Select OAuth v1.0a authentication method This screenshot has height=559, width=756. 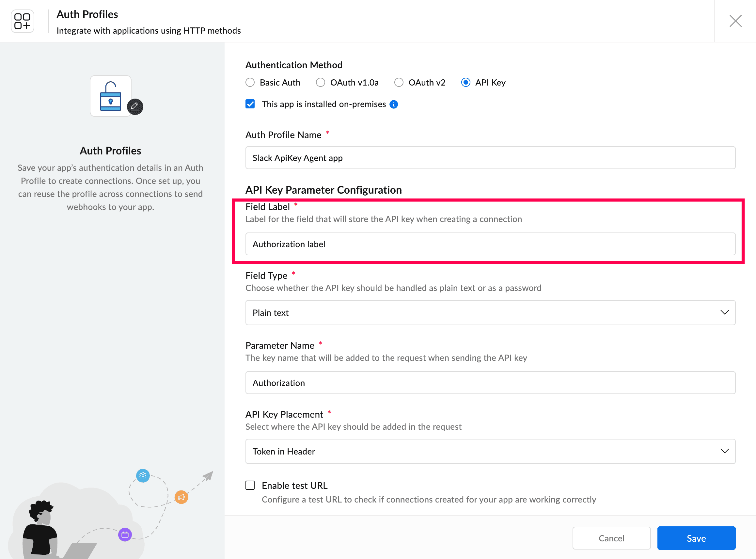(x=320, y=83)
